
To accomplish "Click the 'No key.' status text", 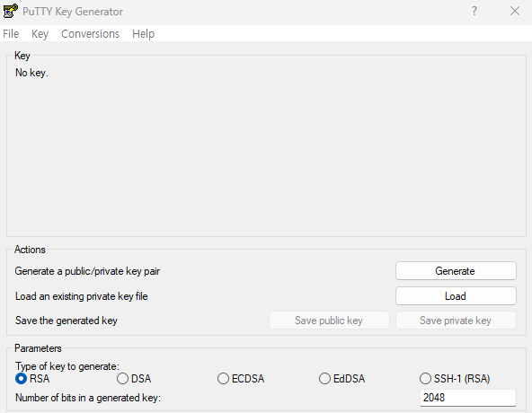I will click(31, 73).
